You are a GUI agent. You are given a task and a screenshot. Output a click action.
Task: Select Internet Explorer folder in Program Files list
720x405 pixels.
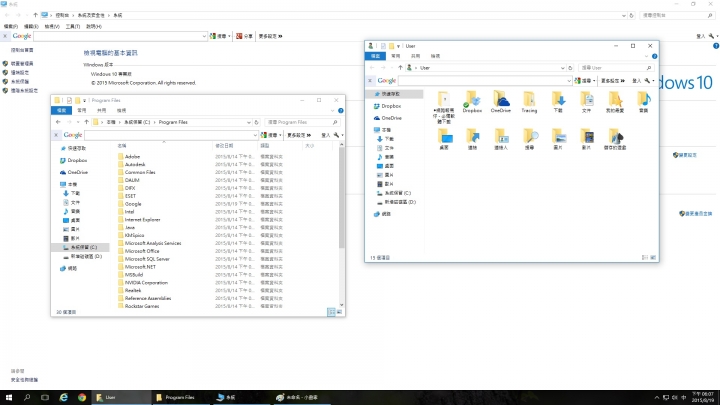point(142,219)
